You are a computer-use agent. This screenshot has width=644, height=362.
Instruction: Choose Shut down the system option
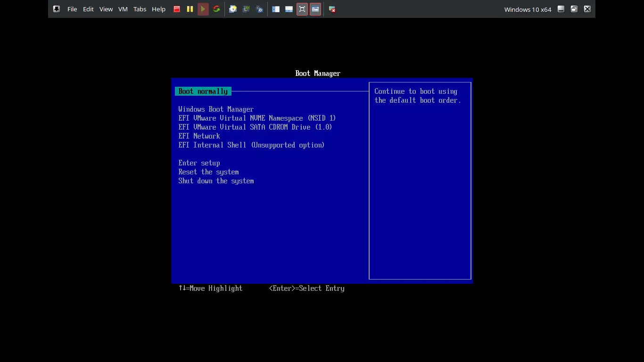[216, 181]
